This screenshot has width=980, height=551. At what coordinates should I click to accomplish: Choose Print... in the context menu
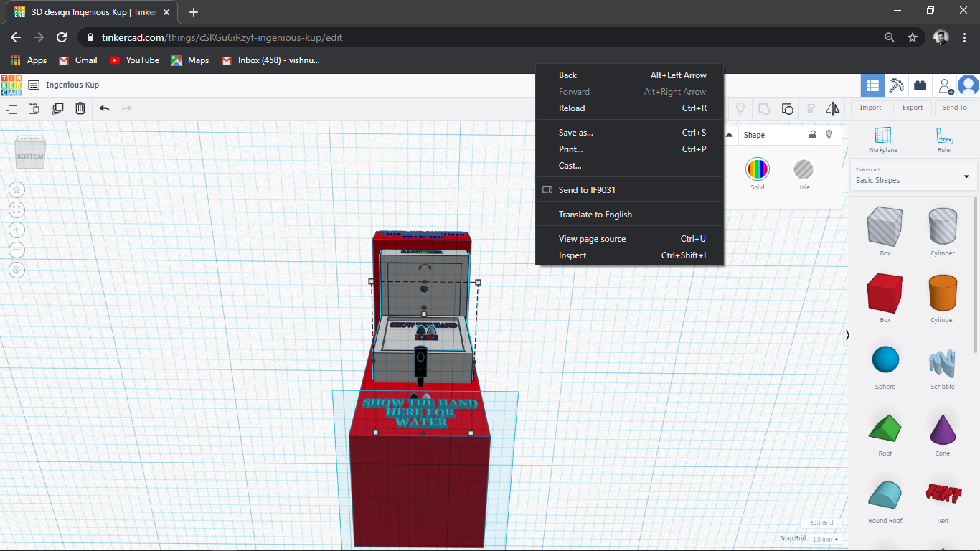tap(629, 149)
